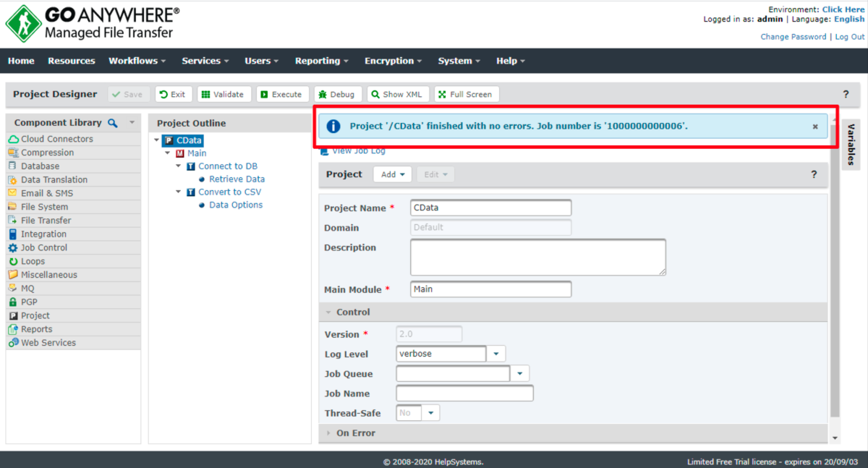Open the Resources menu
This screenshot has width=868, height=468.
coord(72,61)
